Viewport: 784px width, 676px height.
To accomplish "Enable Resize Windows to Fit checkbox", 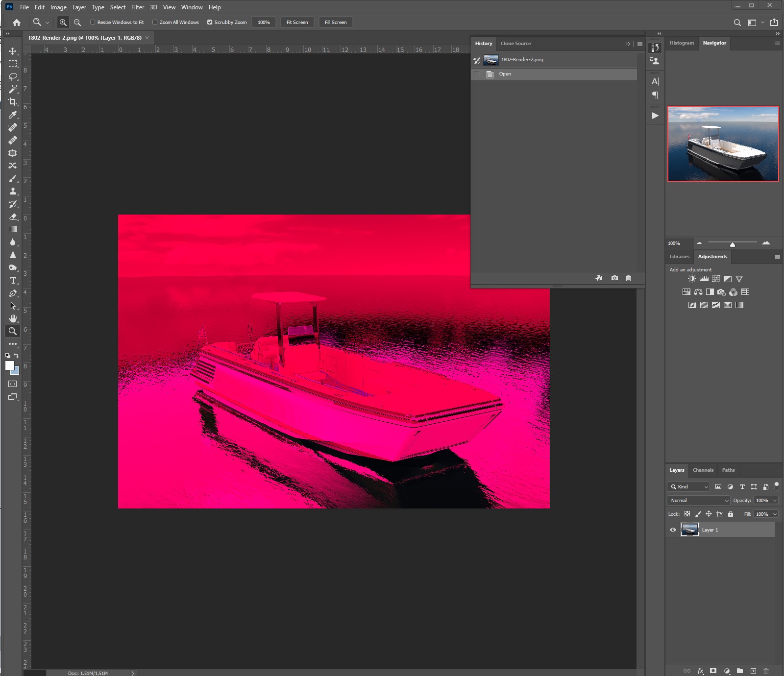I will [x=93, y=22].
